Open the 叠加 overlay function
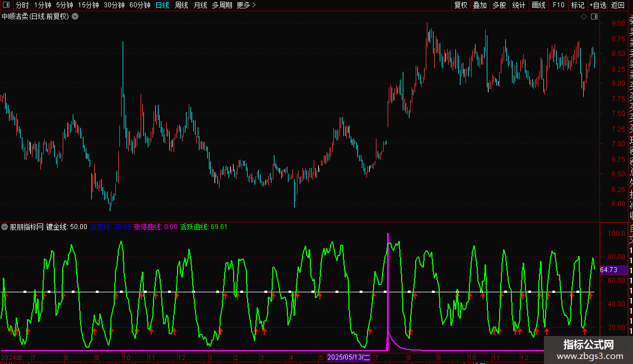Screen dimensions: 633x364 tap(480, 5)
